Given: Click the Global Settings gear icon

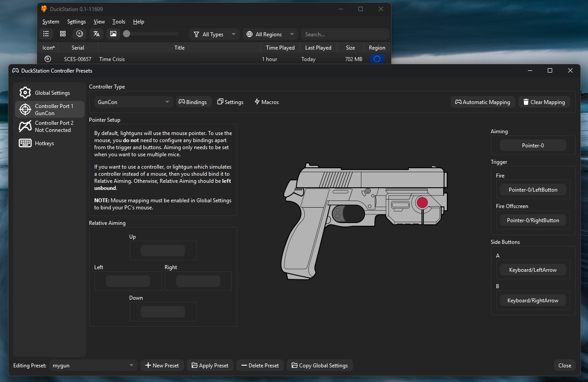Looking at the screenshot, I should point(25,93).
